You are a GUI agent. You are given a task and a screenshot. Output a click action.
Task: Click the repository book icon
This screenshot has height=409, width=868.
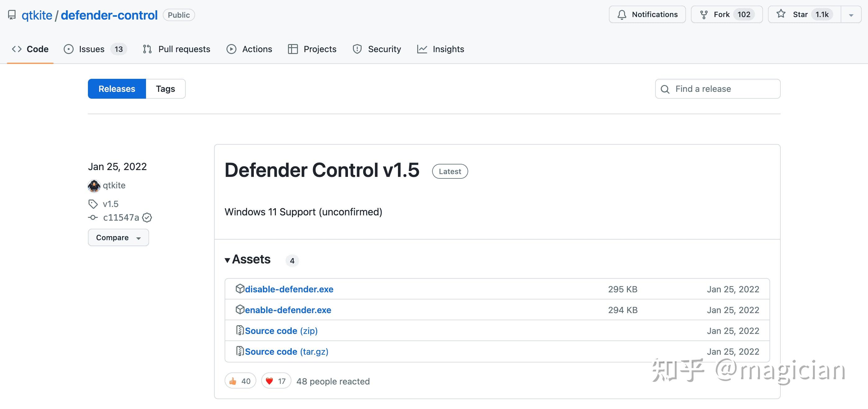[x=12, y=15]
